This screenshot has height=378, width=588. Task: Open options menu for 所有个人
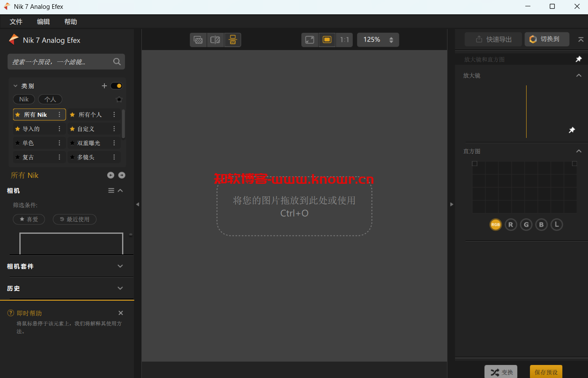(114, 115)
